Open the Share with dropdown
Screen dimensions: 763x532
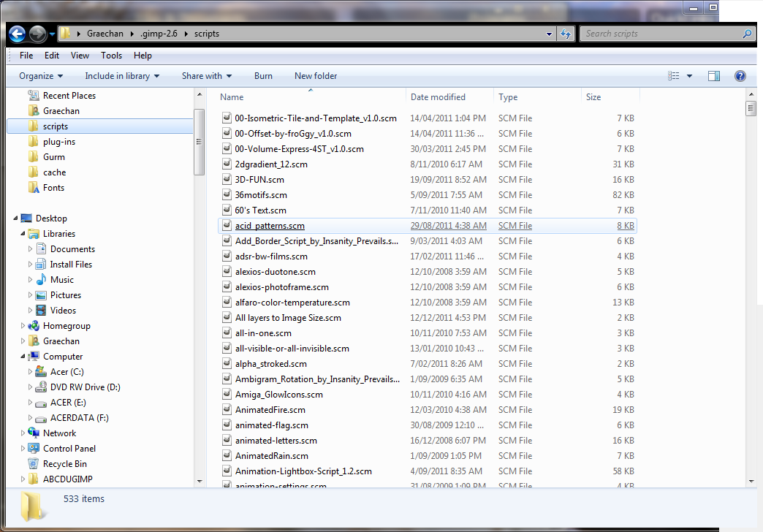coord(207,76)
